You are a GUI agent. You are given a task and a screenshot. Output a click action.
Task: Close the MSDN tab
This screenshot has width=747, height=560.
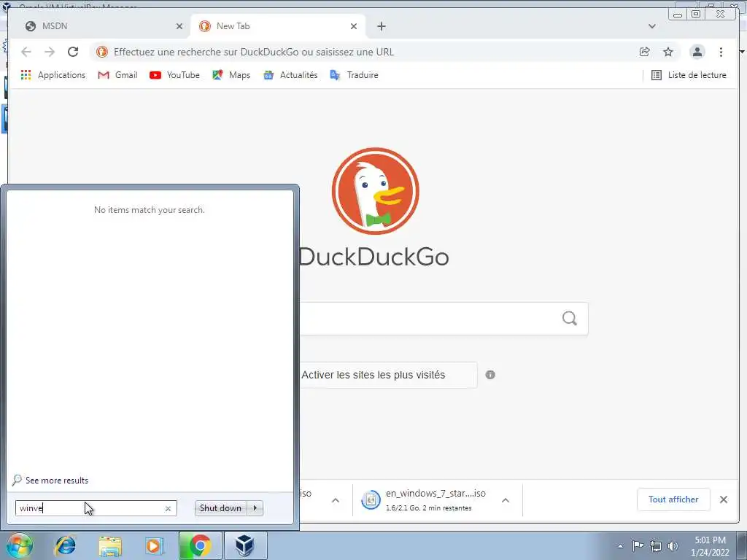(179, 26)
